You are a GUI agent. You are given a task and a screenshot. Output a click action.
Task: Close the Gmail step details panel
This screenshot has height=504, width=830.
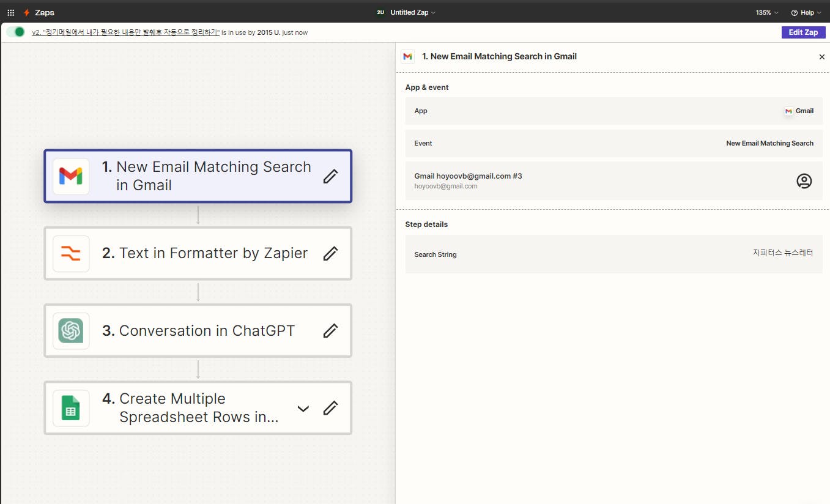(x=821, y=57)
